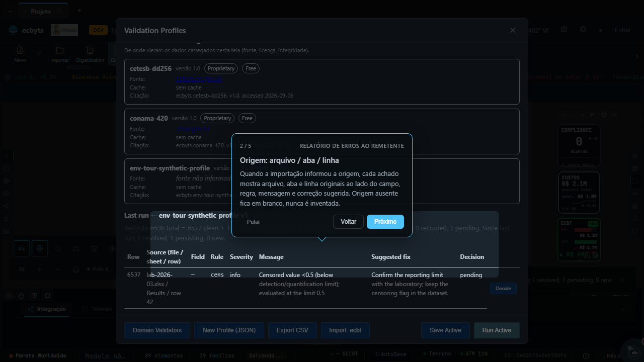Screen dimensions: 644x362
Task: Click the Import .ecbt button
Action: pos(345,330)
